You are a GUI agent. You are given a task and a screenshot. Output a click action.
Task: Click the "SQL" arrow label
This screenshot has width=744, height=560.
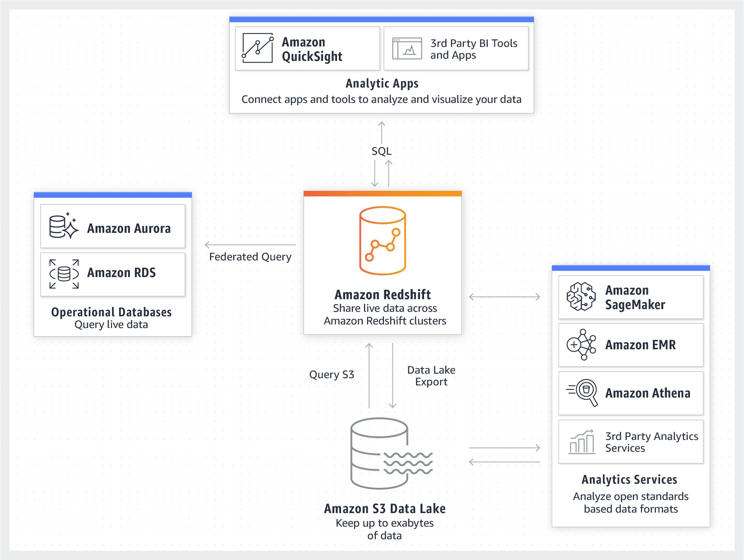click(381, 151)
